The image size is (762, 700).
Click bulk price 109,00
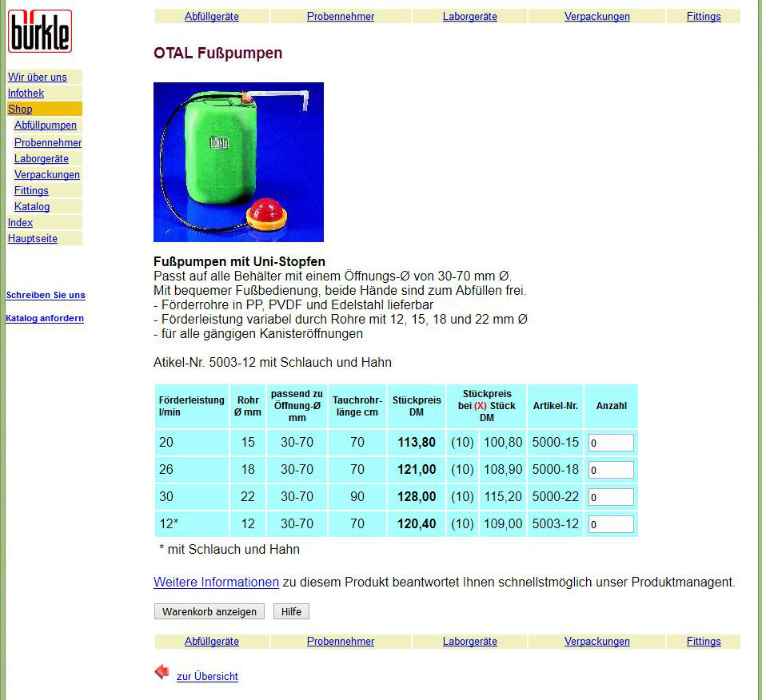coord(503,524)
